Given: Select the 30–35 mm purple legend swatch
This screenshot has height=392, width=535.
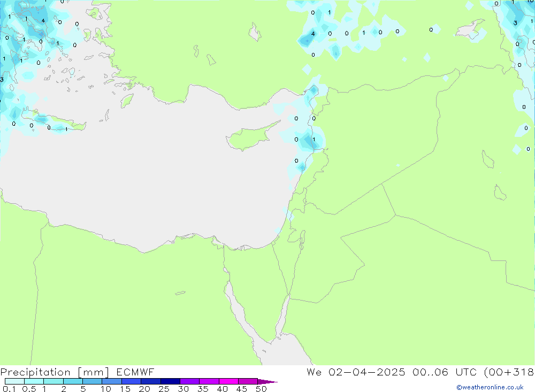Looking at the screenshot, I should [x=189, y=381].
